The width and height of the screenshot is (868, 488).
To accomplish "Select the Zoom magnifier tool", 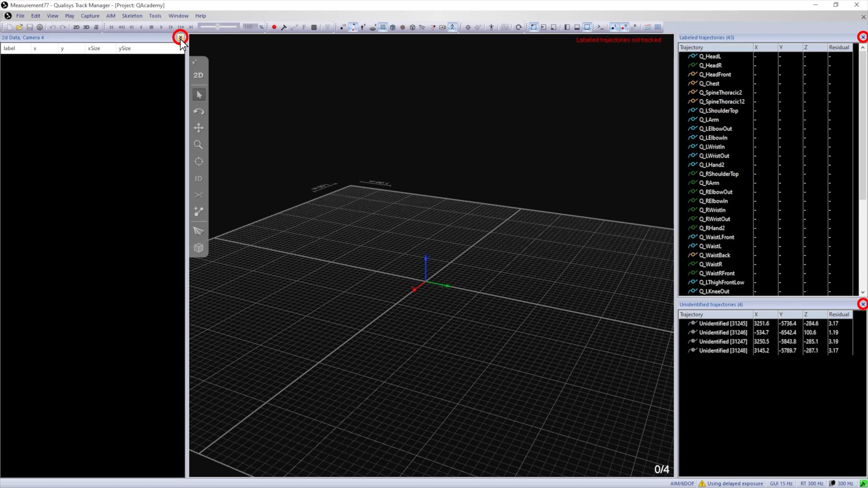I will pyautogui.click(x=198, y=145).
